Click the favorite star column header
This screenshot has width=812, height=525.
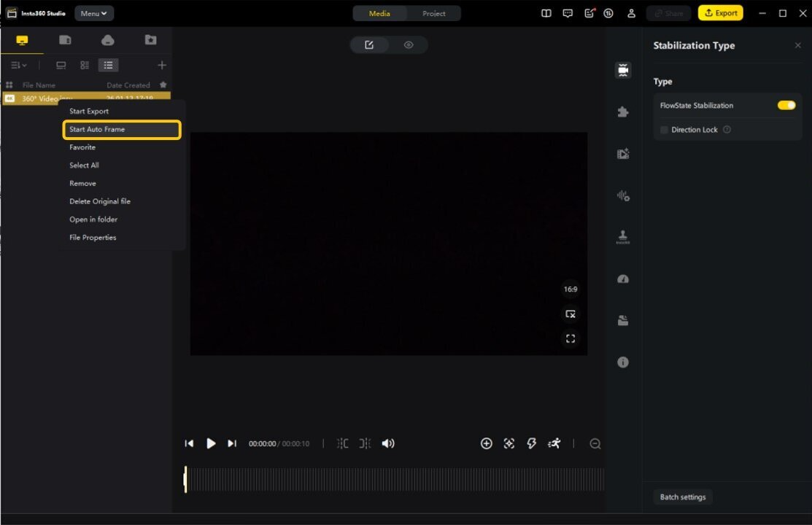pos(163,85)
